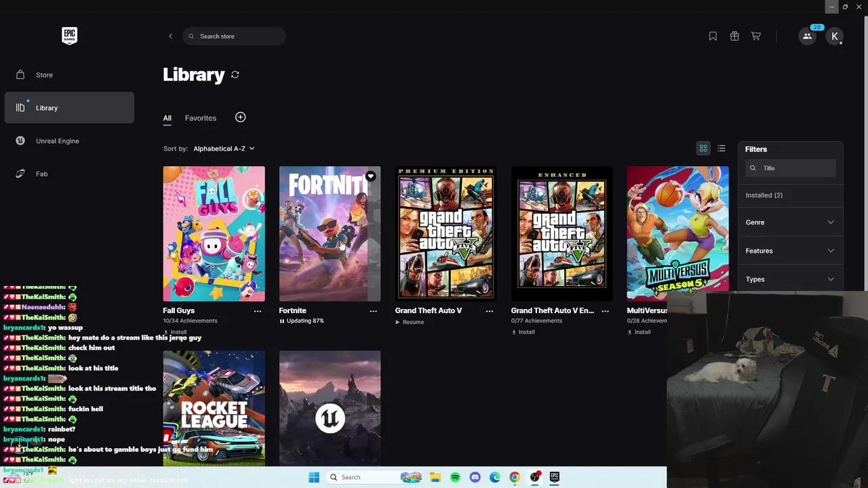Screen dimensions: 868x488
Task: Open GTA V Enhanced three-dot options menu
Action: click(606, 311)
